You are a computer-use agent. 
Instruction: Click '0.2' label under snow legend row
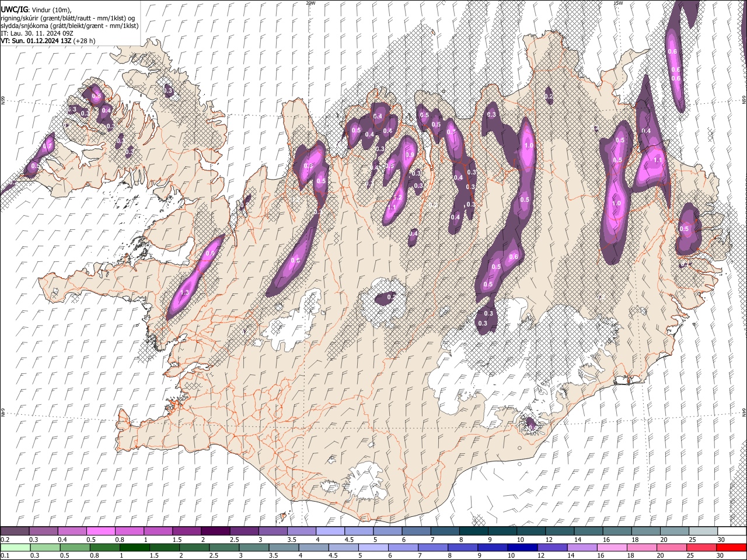point(5,540)
